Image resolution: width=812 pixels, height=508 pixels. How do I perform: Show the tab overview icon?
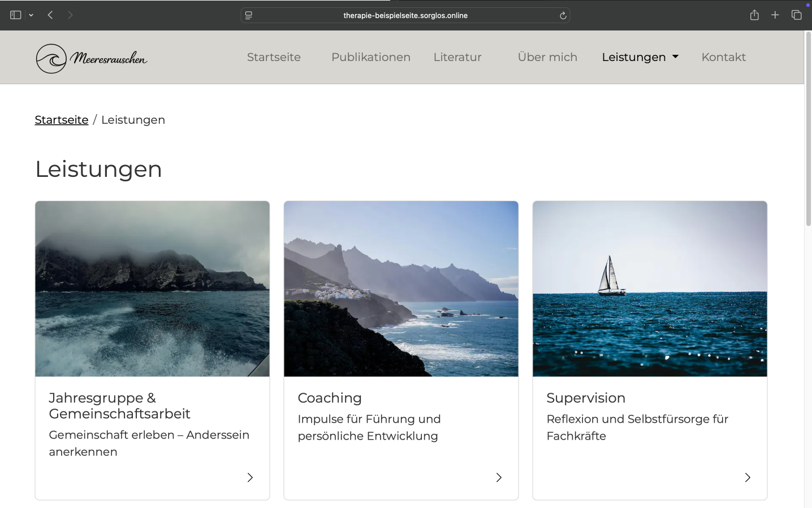(796, 15)
